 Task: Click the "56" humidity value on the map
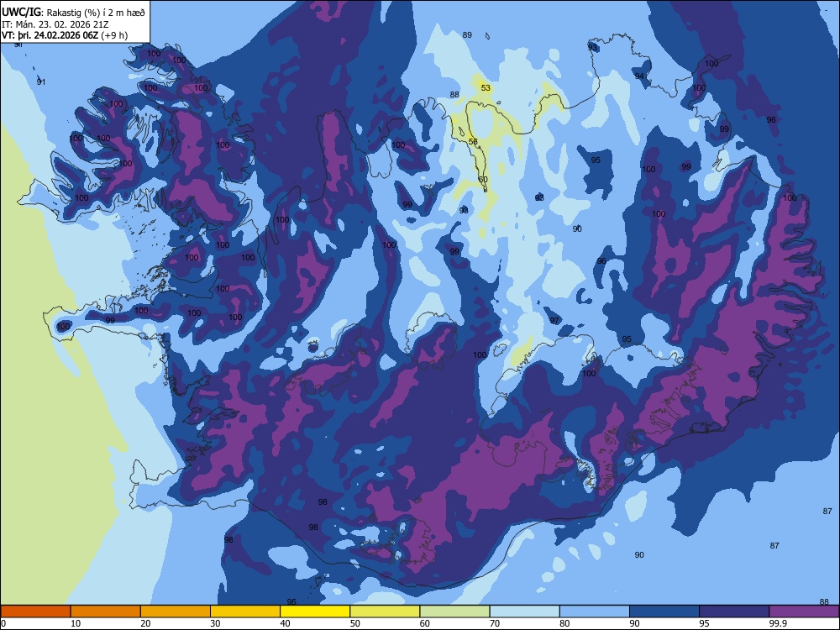click(473, 141)
